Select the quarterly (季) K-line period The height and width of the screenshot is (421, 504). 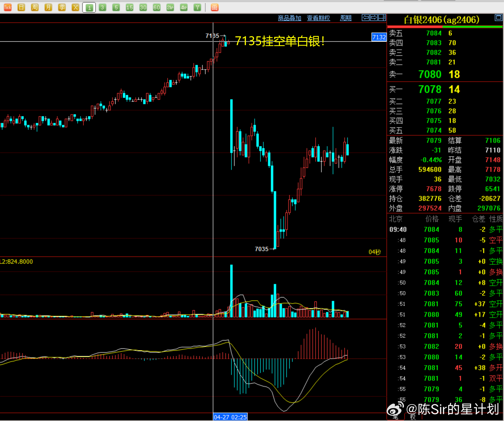(x=62, y=7)
